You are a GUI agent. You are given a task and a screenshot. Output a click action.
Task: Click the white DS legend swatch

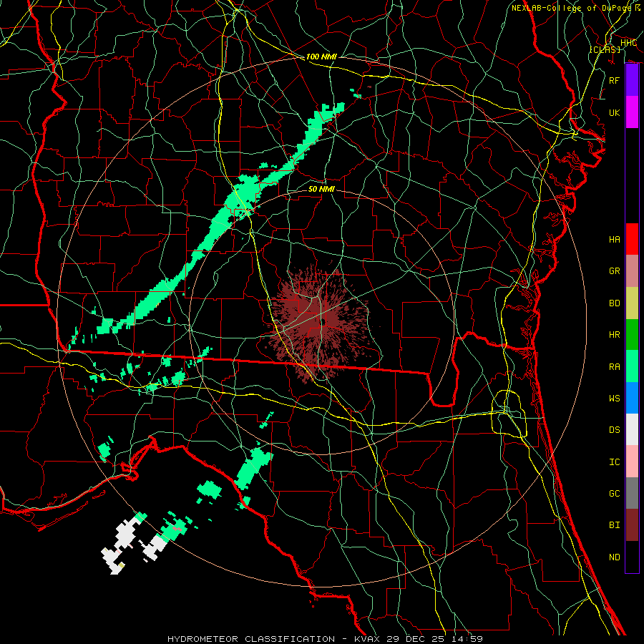pyautogui.click(x=632, y=429)
